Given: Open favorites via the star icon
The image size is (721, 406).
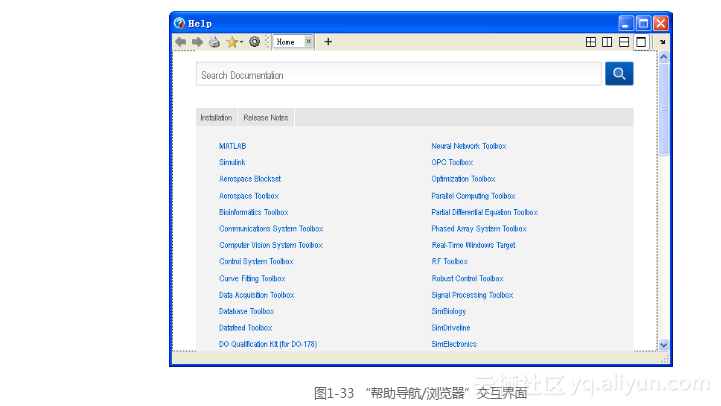Looking at the screenshot, I should coord(234,42).
